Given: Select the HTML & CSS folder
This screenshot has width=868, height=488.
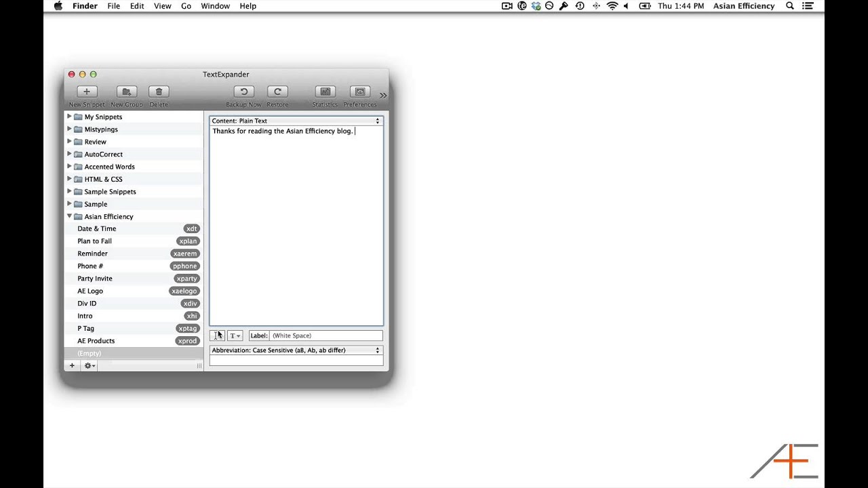Looking at the screenshot, I should click(x=134, y=179).
